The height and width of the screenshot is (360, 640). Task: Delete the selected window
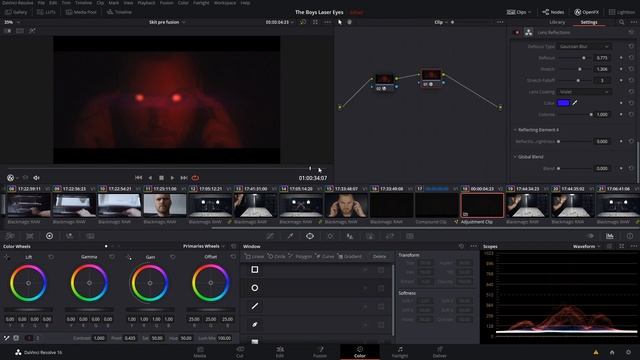point(379,256)
